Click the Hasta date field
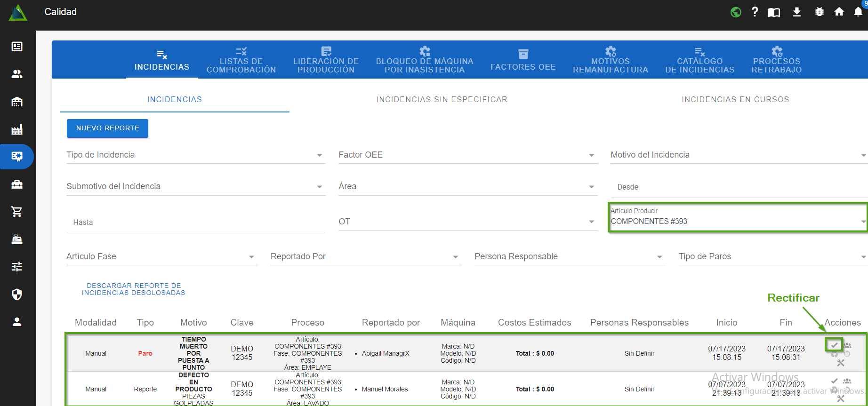The image size is (868, 406). pos(195,222)
